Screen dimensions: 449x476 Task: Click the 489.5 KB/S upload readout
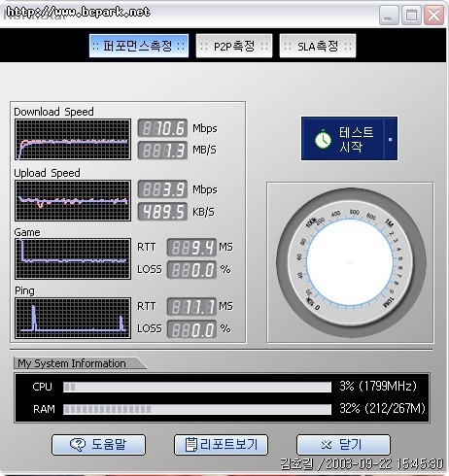(162, 212)
